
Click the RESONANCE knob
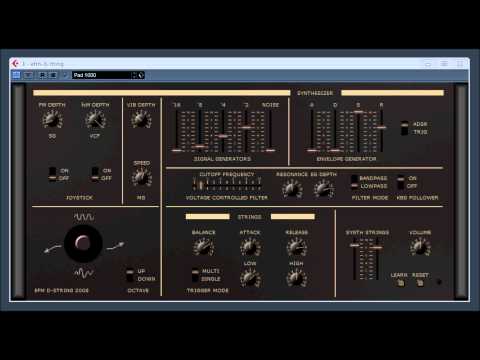(292, 189)
